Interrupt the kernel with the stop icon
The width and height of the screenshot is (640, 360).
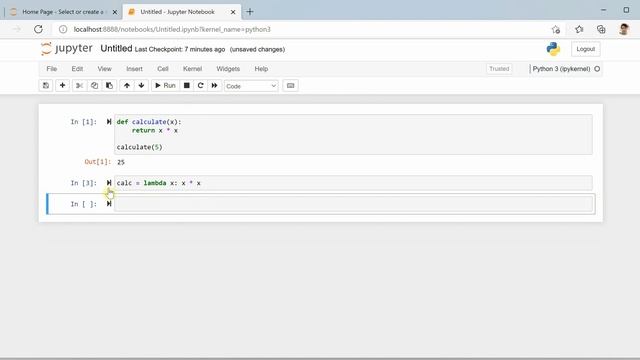click(187, 86)
